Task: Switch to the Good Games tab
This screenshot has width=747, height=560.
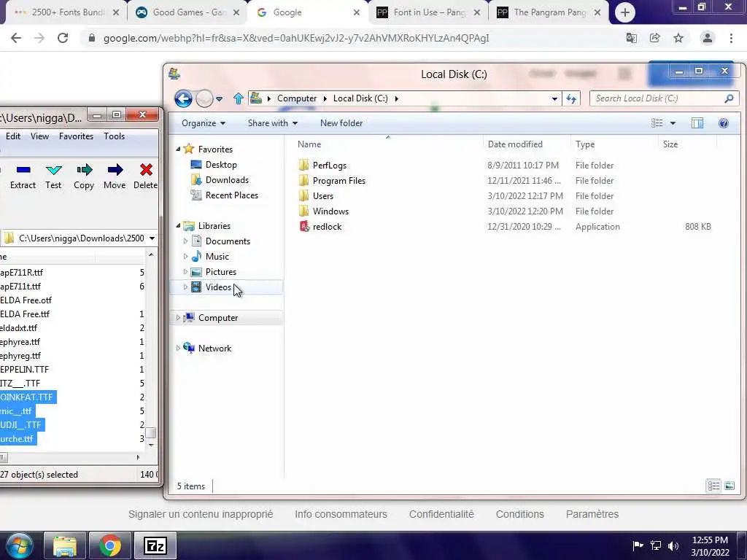Action: point(187,12)
